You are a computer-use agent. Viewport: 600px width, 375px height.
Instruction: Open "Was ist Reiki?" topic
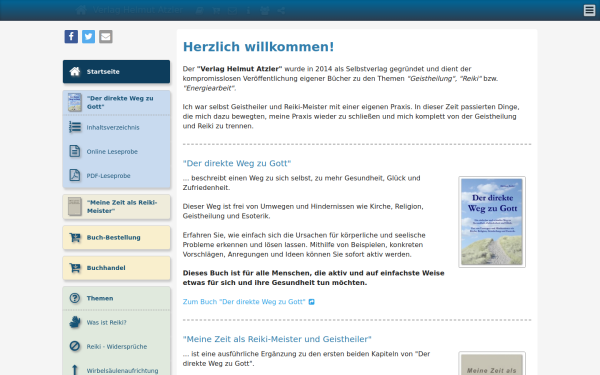pos(116,323)
